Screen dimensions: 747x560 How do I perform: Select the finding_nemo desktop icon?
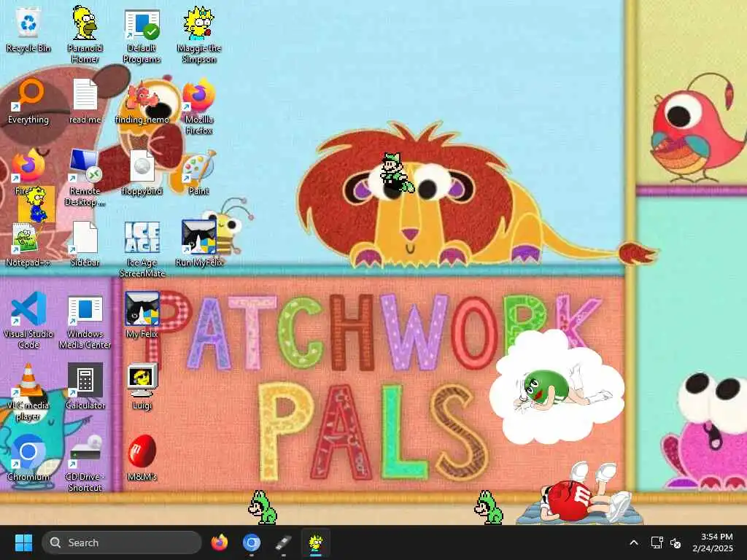(x=142, y=101)
